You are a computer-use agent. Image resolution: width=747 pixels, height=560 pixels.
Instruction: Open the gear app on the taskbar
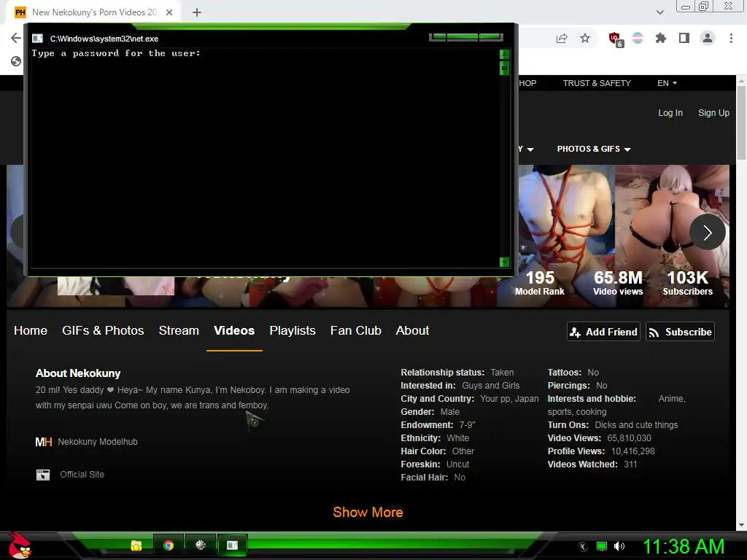[x=201, y=545]
